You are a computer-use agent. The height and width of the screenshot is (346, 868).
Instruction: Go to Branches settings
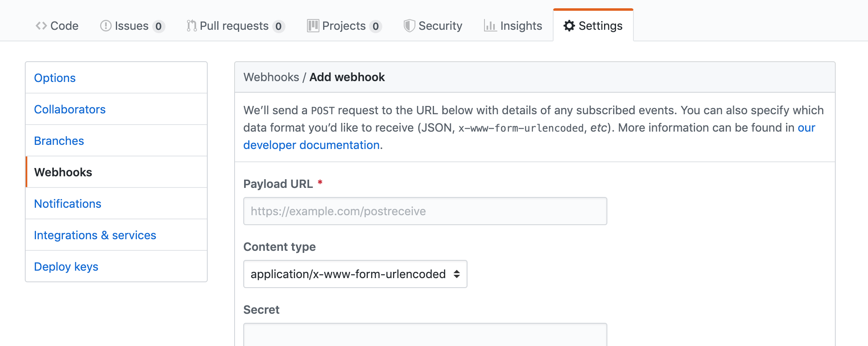tap(59, 141)
